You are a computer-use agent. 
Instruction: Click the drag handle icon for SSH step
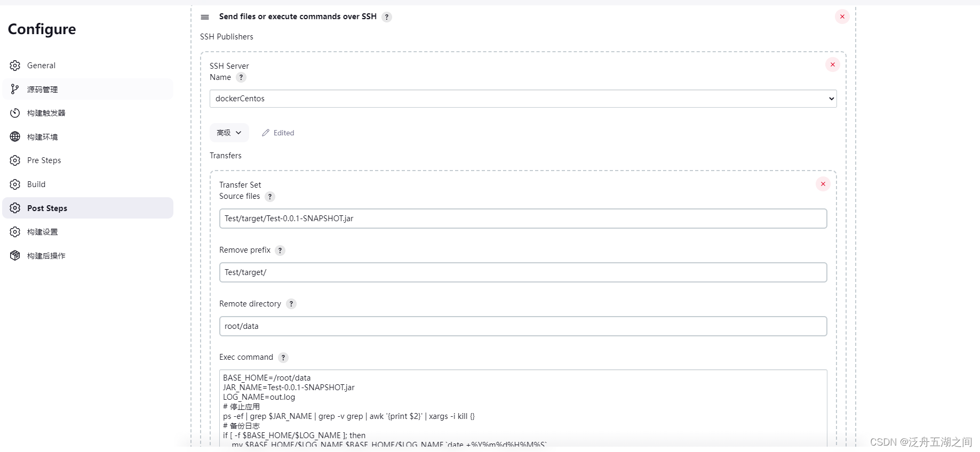205,17
